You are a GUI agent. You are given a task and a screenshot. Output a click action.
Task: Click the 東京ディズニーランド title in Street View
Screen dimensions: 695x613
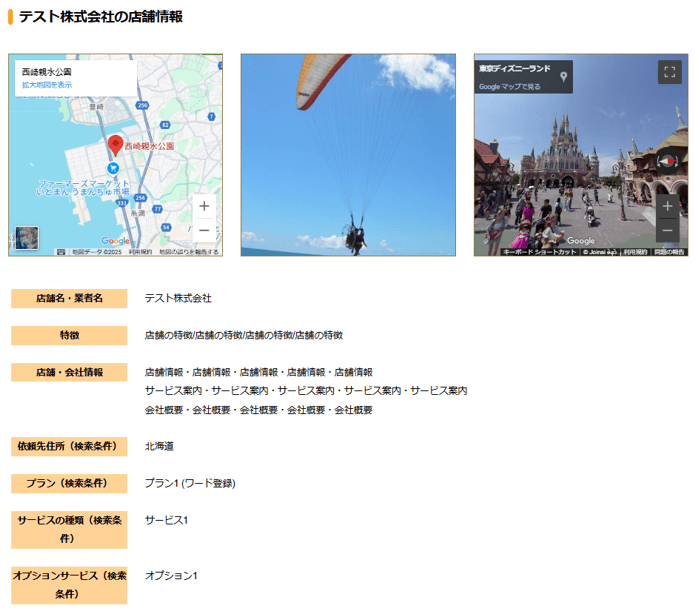coord(515,69)
